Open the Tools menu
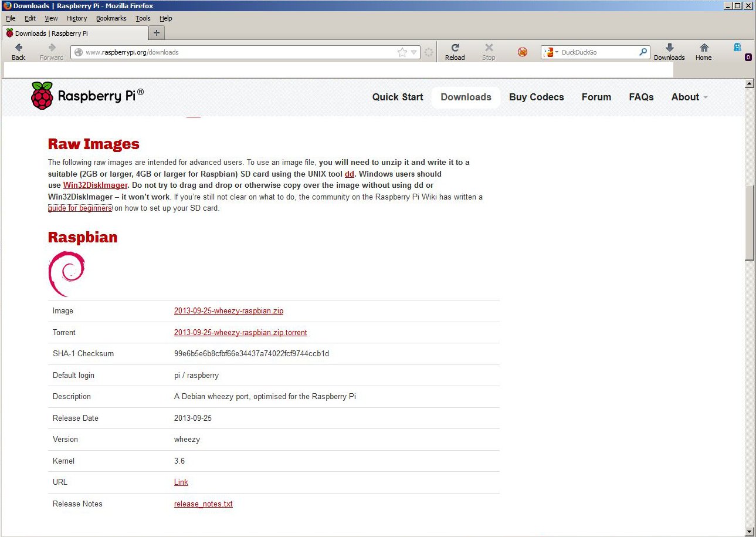The image size is (756, 537). 143,18
